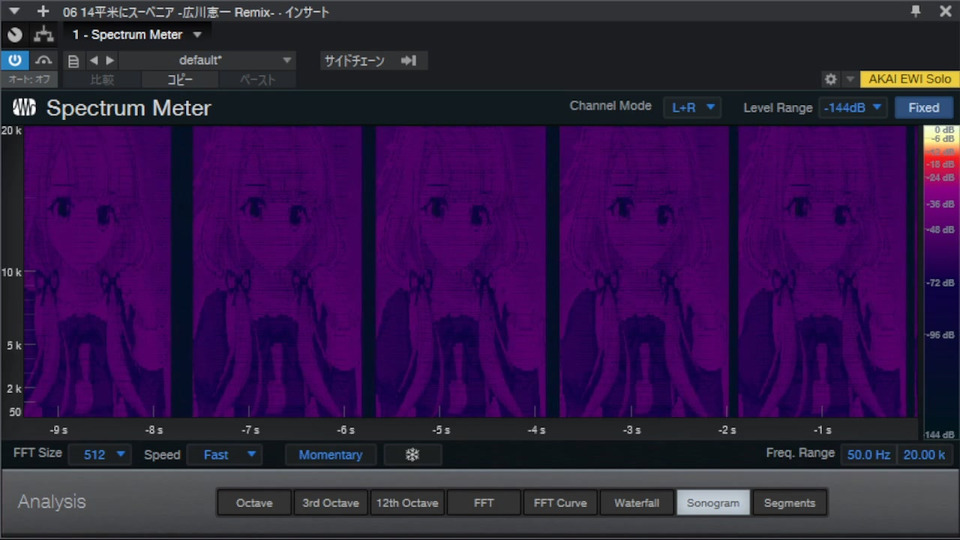Viewport: 960px width, 540px height.
Task: Select the Sonogram analysis mode
Action: [x=713, y=503]
